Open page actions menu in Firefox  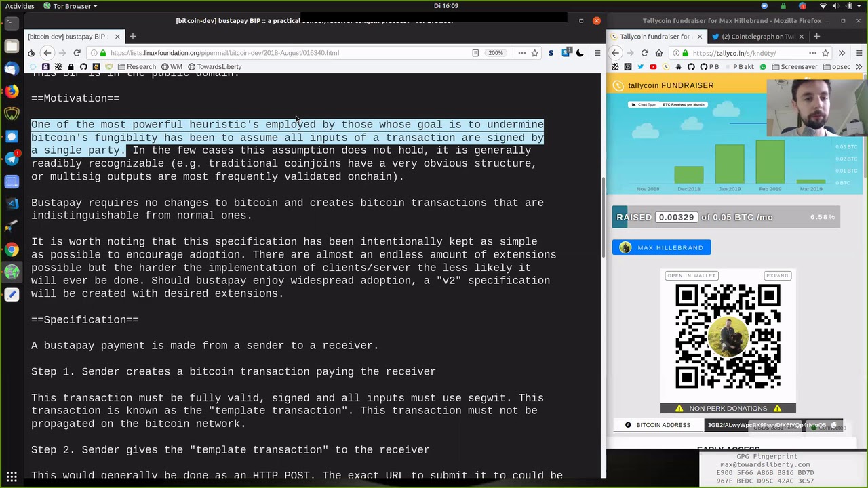(x=812, y=53)
